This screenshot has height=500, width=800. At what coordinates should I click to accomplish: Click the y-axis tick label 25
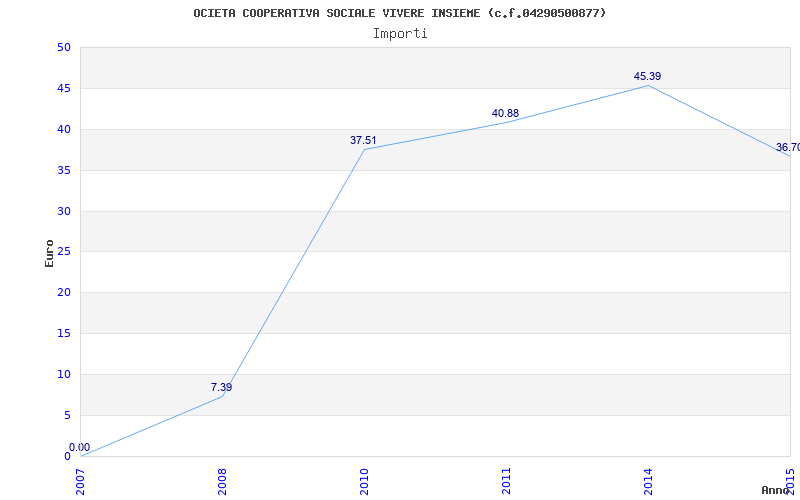[64, 252]
